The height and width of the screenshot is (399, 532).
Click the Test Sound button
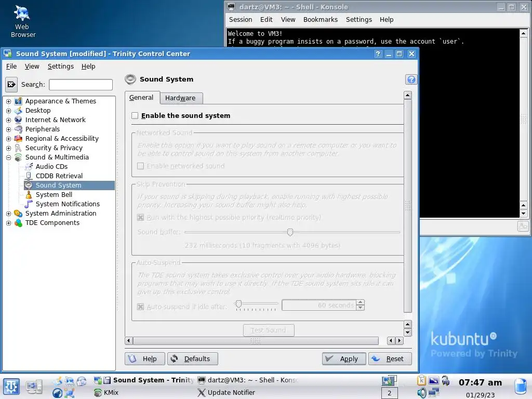pos(269,330)
